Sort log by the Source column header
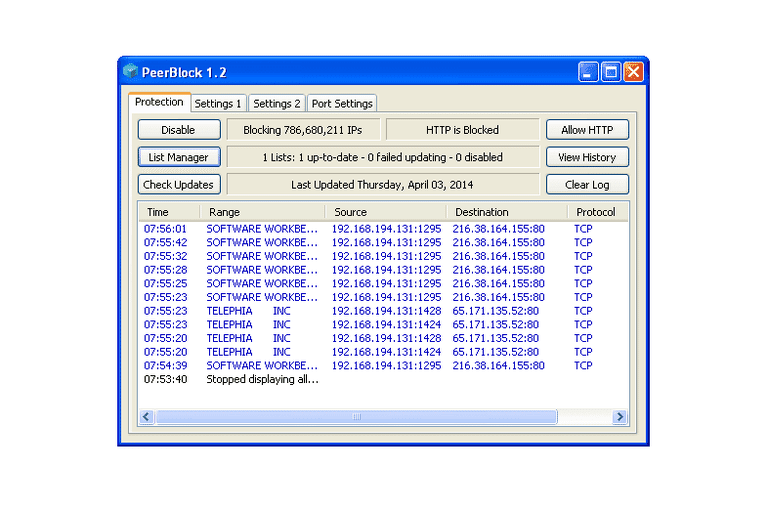Viewport: 768px width, 512px height. click(x=386, y=212)
